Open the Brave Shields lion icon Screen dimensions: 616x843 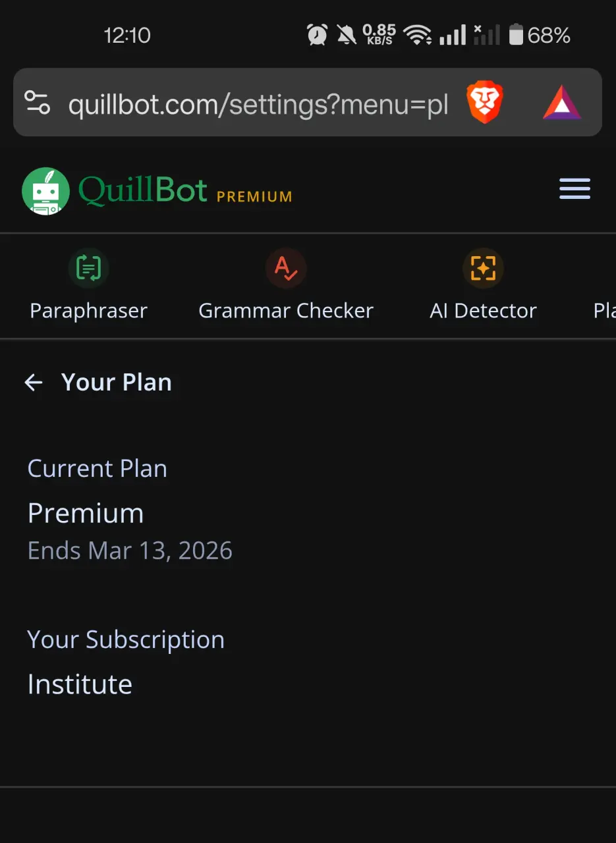pos(485,103)
